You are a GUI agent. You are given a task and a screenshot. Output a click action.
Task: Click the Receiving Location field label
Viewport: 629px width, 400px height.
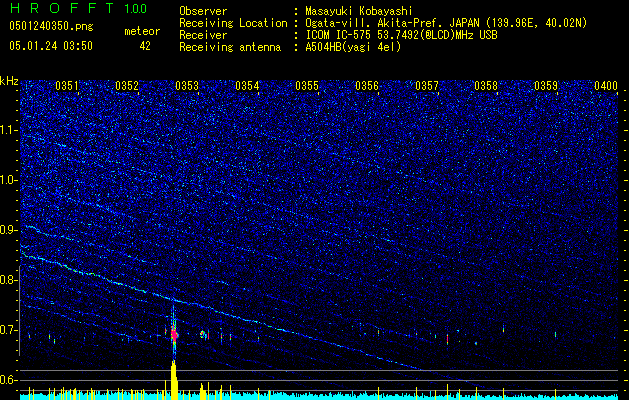coord(233,23)
